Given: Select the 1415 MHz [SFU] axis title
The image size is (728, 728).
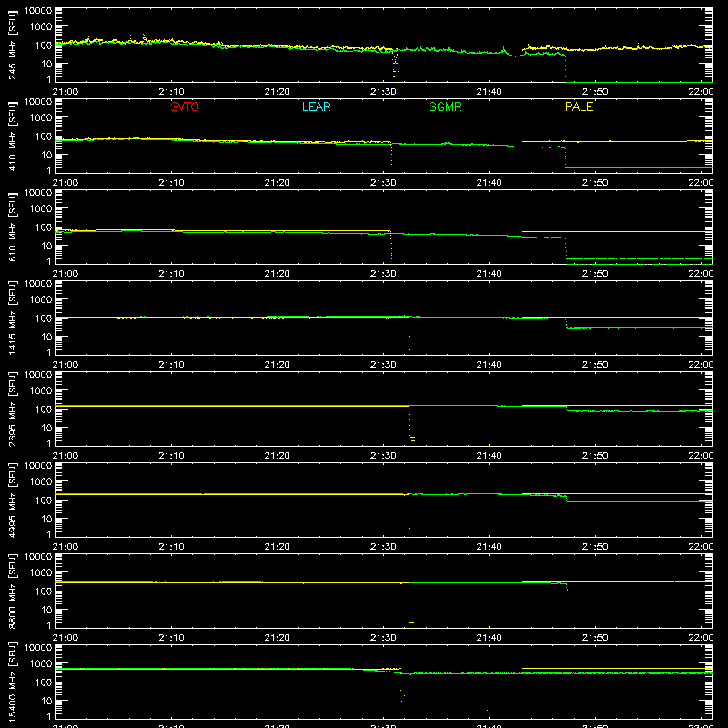Looking at the screenshot, I should coord(12,318).
